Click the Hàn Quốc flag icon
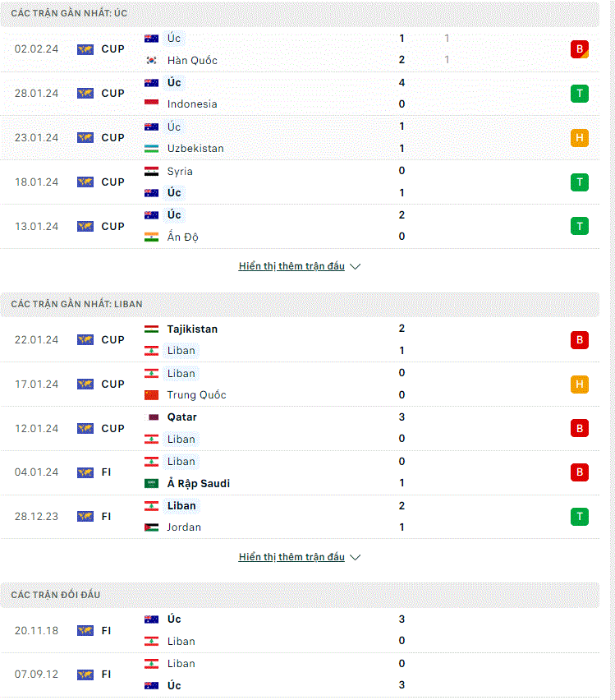Screen dimensions: 615x700 (151, 60)
